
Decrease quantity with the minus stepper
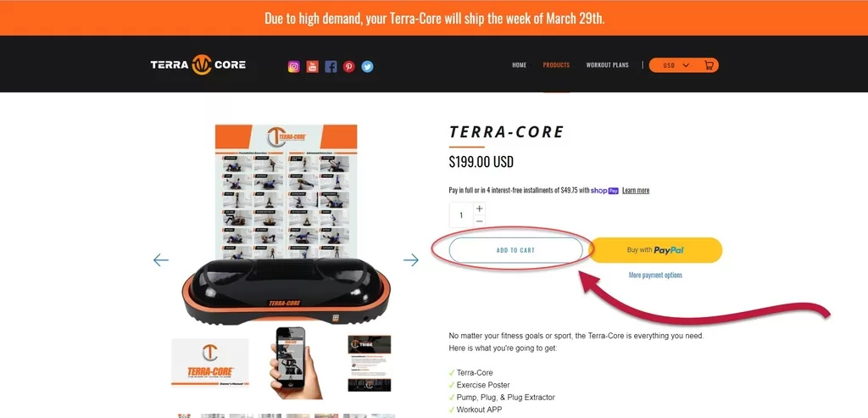point(480,221)
